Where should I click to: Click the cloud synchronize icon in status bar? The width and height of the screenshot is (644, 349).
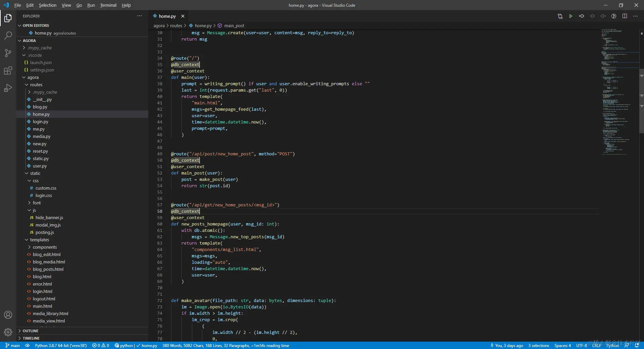(28, 345)
